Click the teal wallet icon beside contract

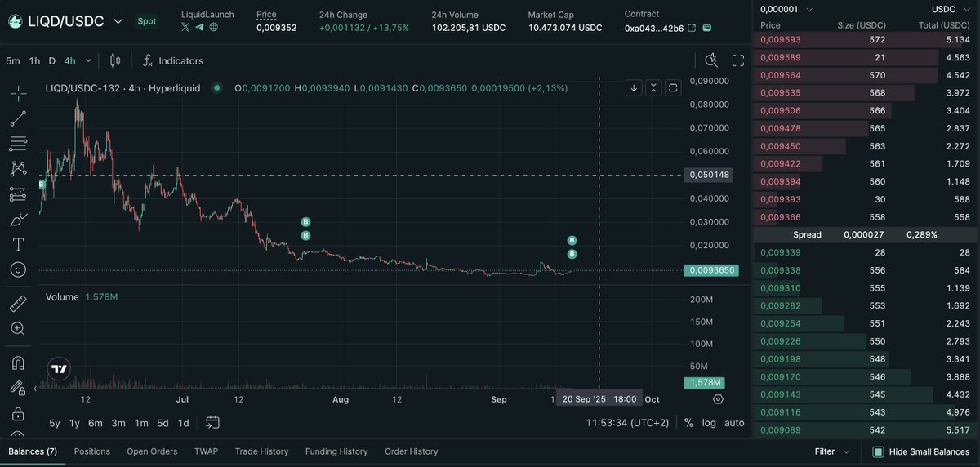pyautogui.click(x=707, y=28)
